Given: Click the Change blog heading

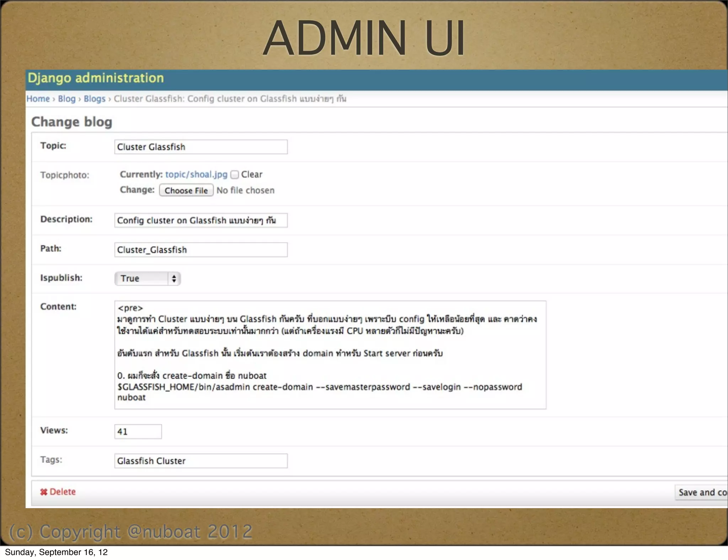Looking at the screenshot, I should click(72, 122).
